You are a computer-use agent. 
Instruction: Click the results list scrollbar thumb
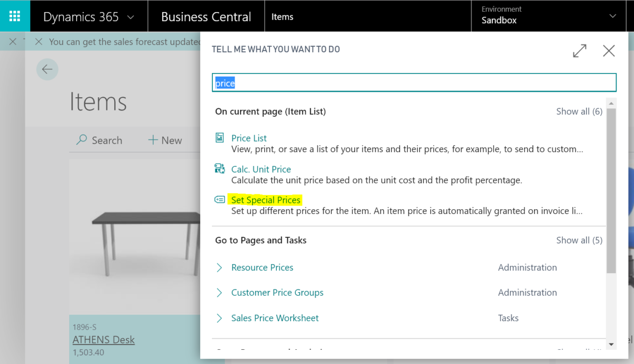point(611,191)
